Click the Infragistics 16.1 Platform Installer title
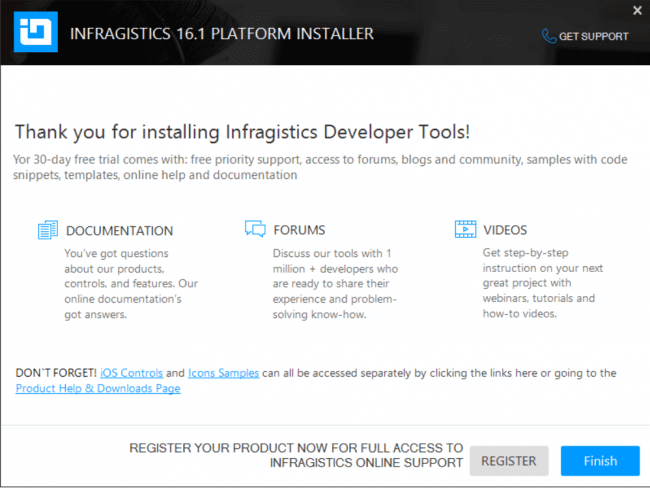 [222, 34]
